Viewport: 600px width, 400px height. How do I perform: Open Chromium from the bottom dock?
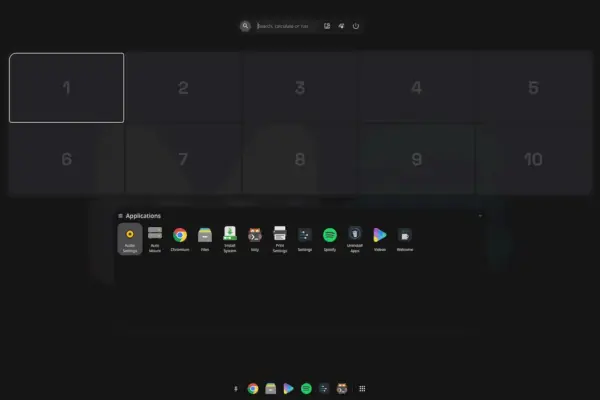(253, 389)
